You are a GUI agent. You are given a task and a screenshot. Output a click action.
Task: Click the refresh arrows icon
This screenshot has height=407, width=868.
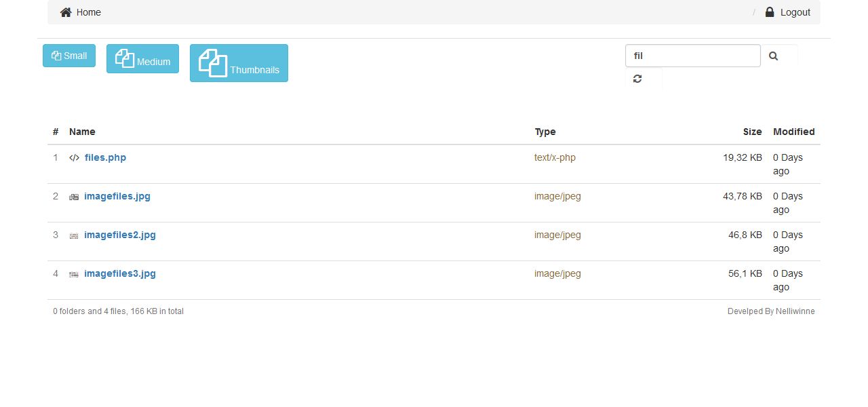click(x=637, y=79)
